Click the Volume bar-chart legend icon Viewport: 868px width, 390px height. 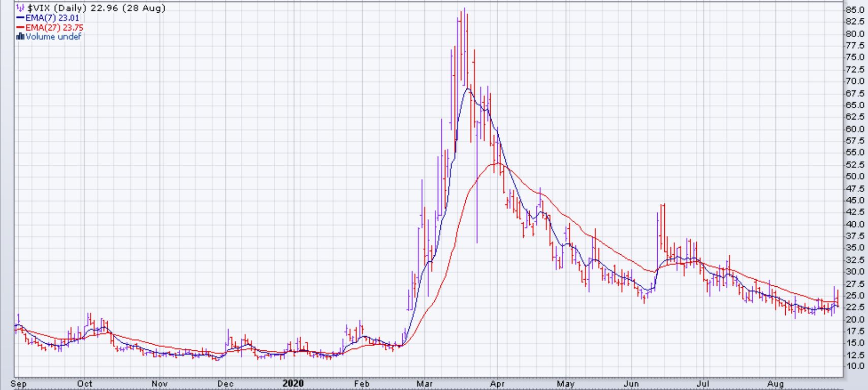(x=20, y=37)
